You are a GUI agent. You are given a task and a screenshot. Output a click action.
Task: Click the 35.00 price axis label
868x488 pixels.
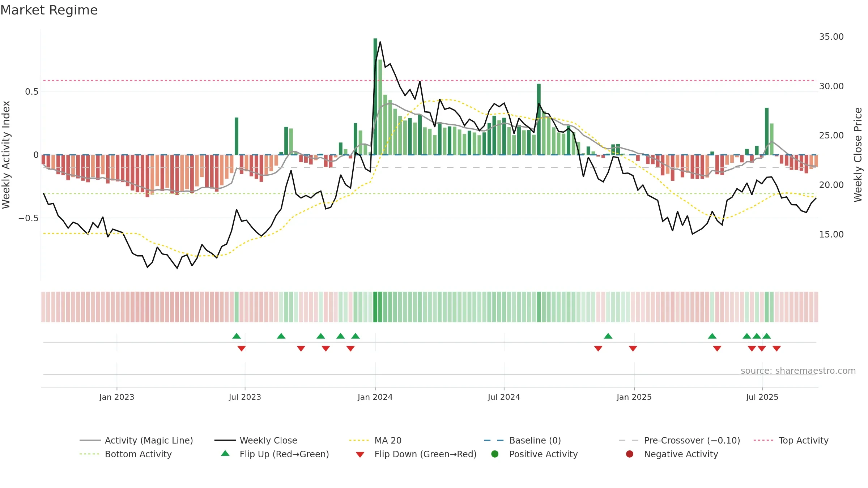click(831, 37)
